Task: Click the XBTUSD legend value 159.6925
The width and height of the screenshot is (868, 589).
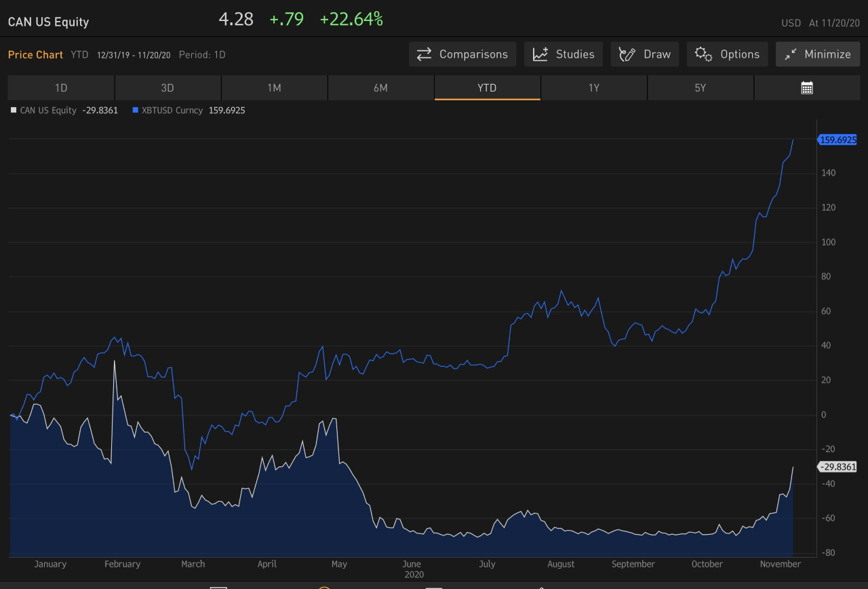Action: [226, 110]
